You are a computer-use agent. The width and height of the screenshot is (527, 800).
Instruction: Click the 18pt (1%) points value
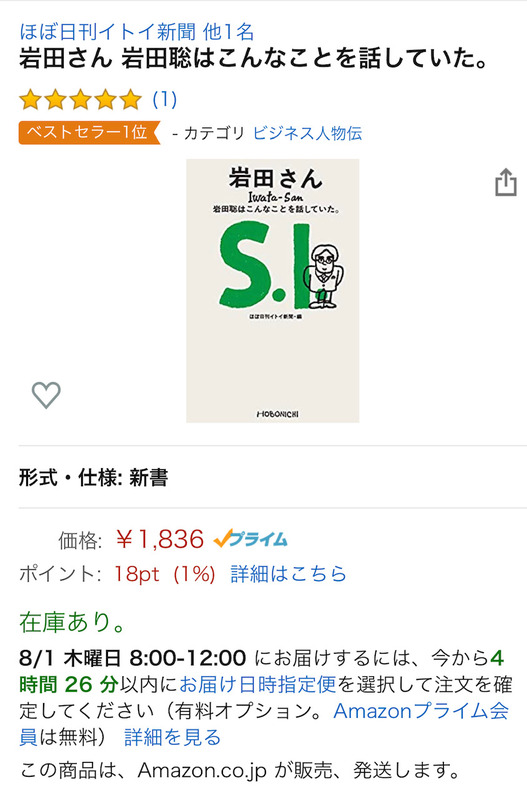(x=164, y=574)
